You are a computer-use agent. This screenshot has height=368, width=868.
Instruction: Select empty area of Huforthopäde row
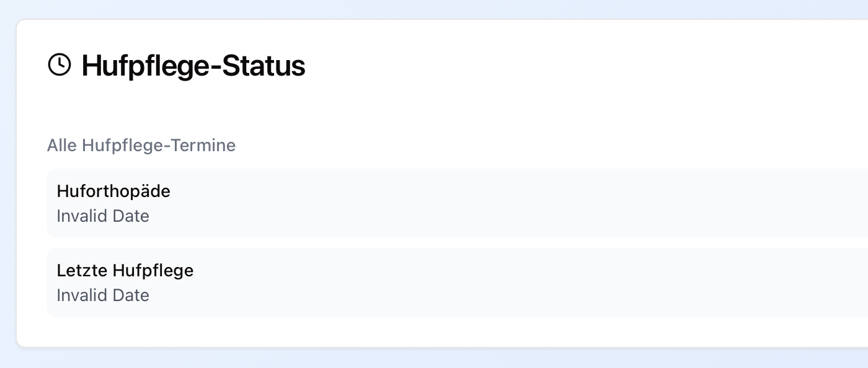[496, 203]
